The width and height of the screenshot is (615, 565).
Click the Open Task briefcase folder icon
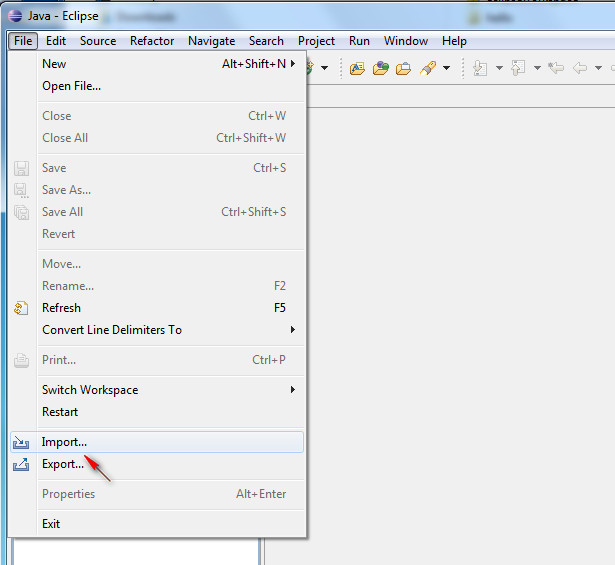[403, 69]
